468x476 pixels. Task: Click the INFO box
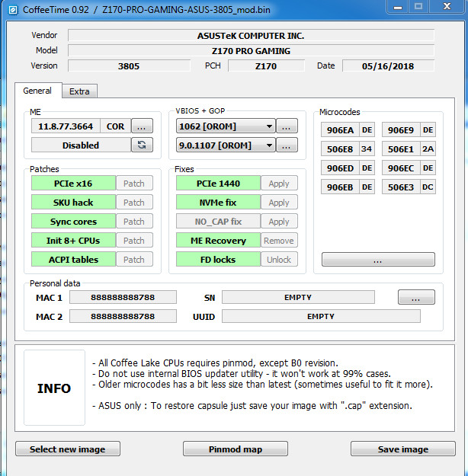pyautogui.click(x=54, y=388)
